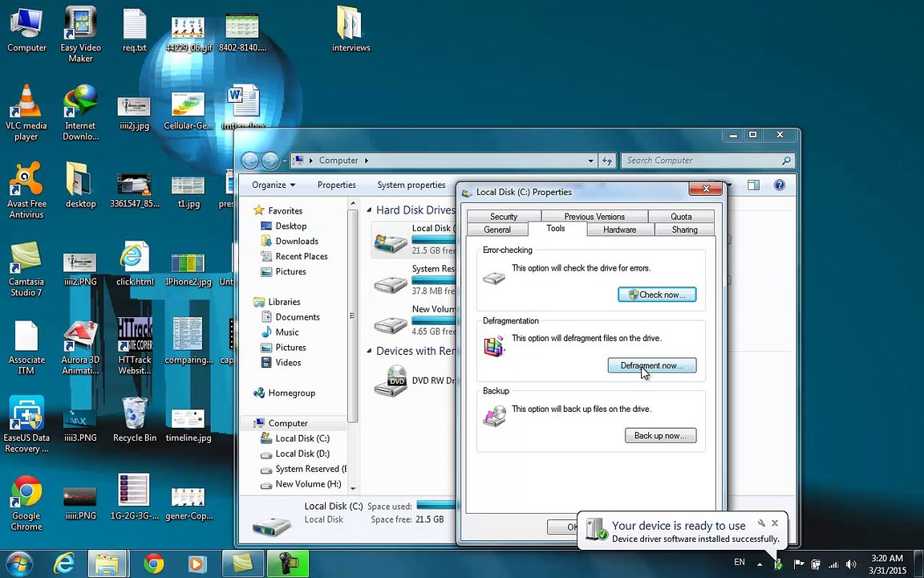
Task: Open Easy Video Maker desktop icon
Action: coord(80,35)
